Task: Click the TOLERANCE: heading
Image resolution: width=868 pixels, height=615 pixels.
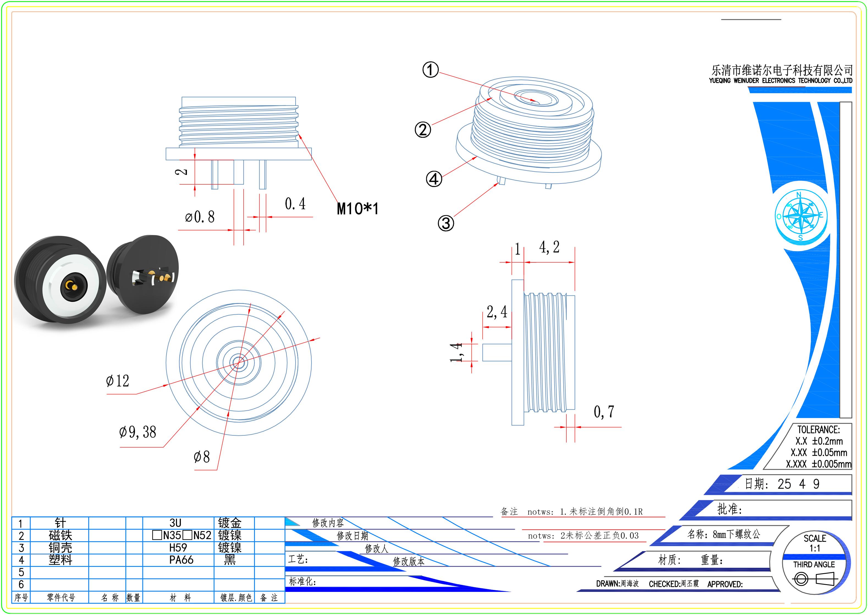Action: coord(819,430)
